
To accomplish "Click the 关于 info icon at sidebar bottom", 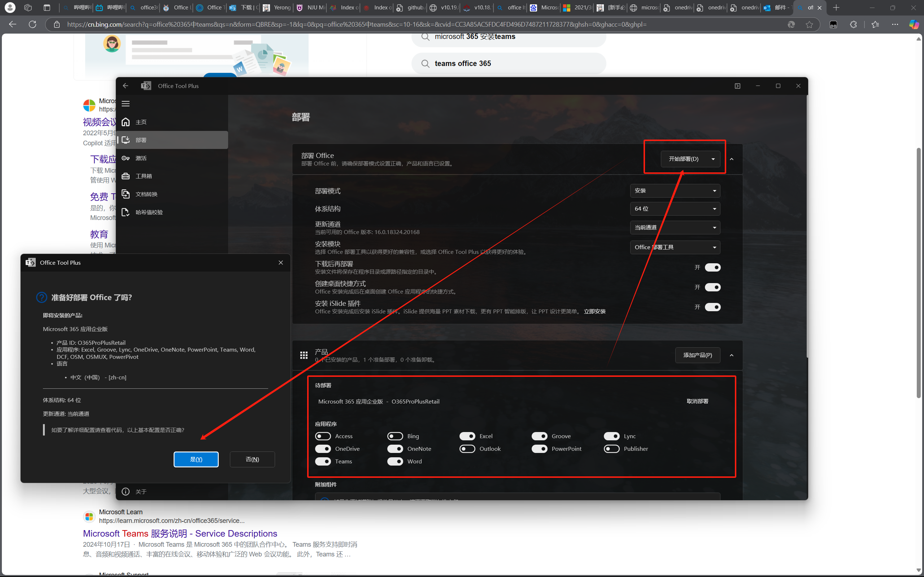I will [x=126, y=492].
